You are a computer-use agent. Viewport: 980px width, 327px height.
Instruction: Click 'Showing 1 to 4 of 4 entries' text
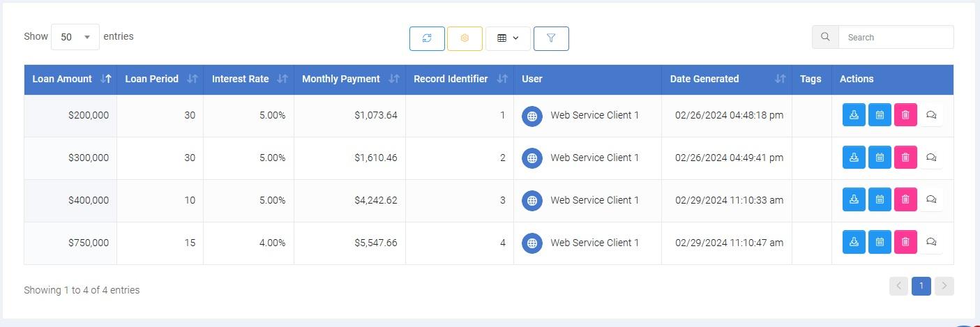point(82,290)
